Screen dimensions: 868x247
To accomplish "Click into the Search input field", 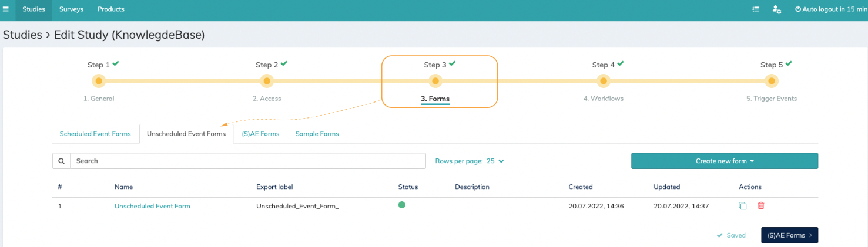I will coord(248,161).
